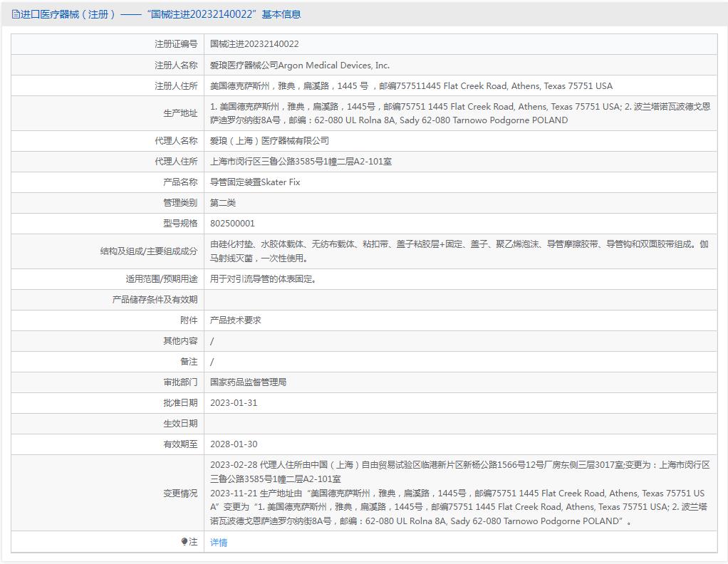Click the 生效日期 label
Viewport: 728px width, 564px height.
coord(180,423)
